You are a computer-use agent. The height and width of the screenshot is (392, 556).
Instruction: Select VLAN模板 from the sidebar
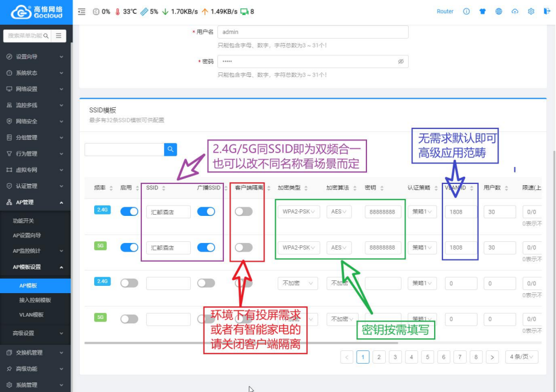point(31,315)
